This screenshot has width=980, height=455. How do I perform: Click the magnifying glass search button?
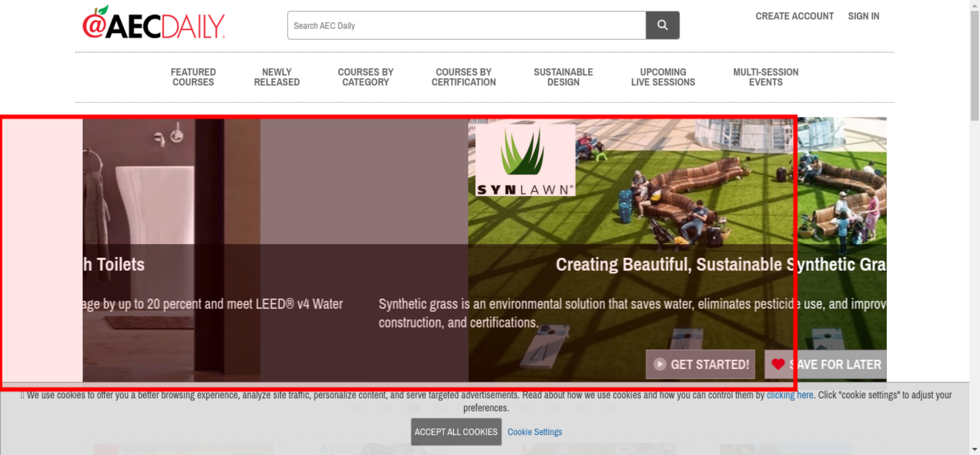[662, 25]
